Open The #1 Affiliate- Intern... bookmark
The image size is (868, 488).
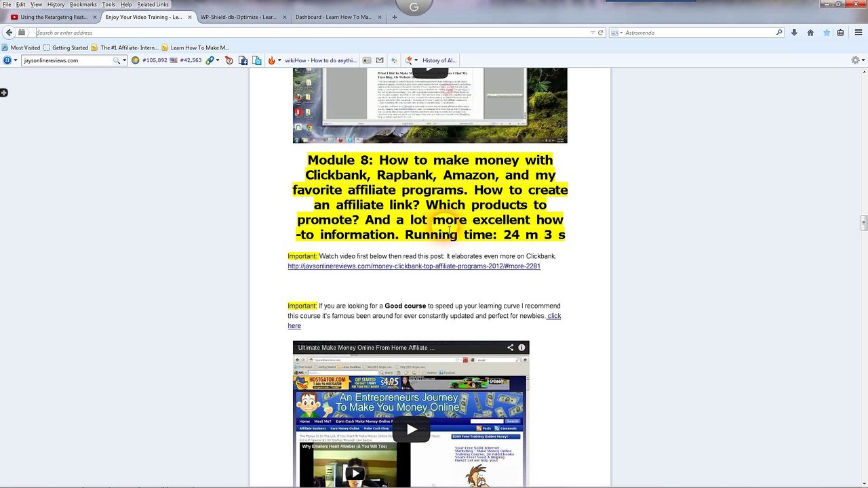125,48
